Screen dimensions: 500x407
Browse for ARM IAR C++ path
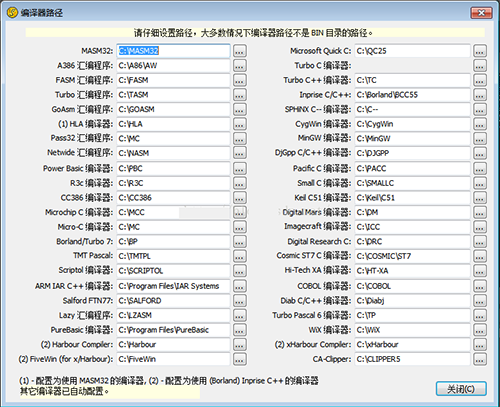240,286
